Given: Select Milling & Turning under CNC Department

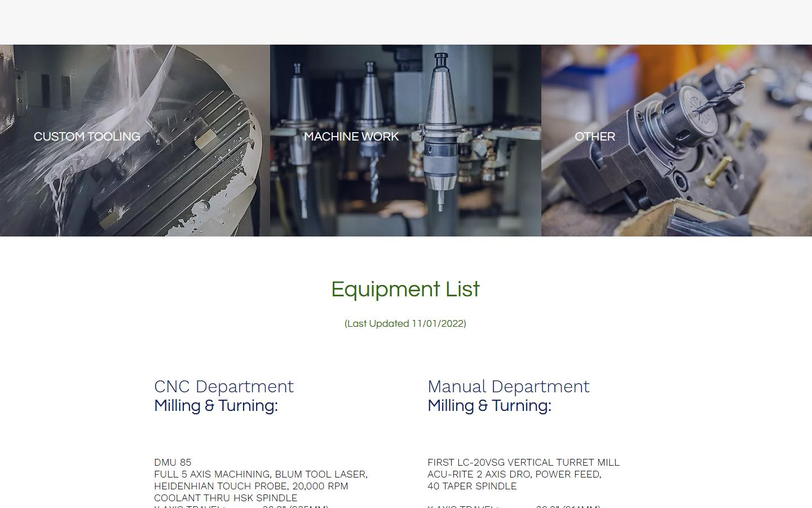Looking at the screenshot, I should 216,406.
